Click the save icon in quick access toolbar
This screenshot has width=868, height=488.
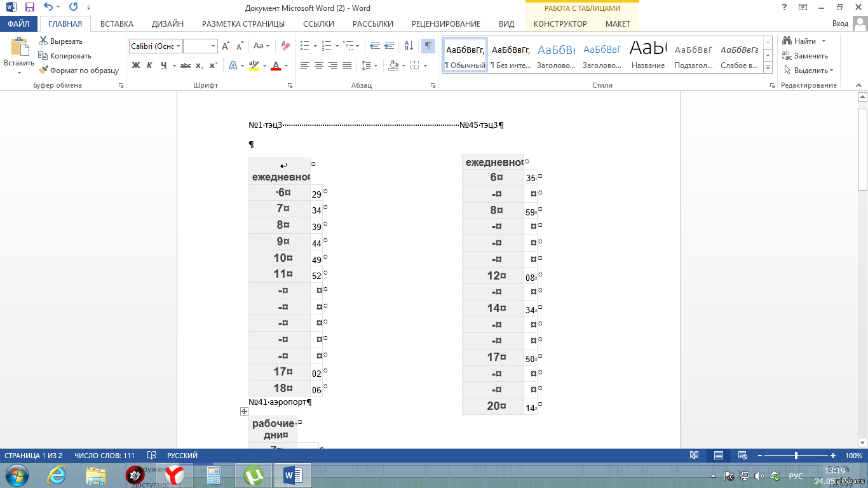[29, 8]
